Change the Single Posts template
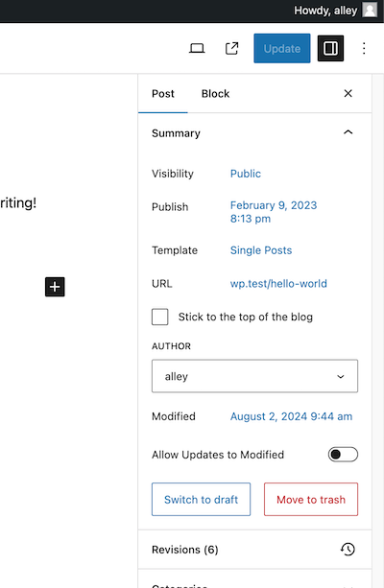Screen dimensions: 384x588 pos(261,250)
